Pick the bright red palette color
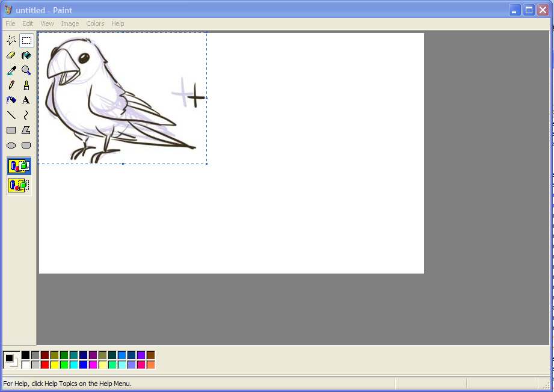 click(x=45, y=364)
